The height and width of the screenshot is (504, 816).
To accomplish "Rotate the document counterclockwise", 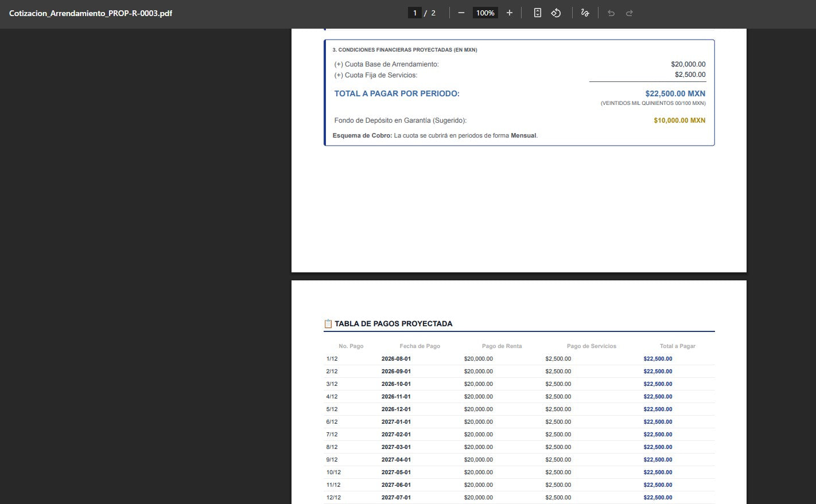I will [x=555, y=13].
